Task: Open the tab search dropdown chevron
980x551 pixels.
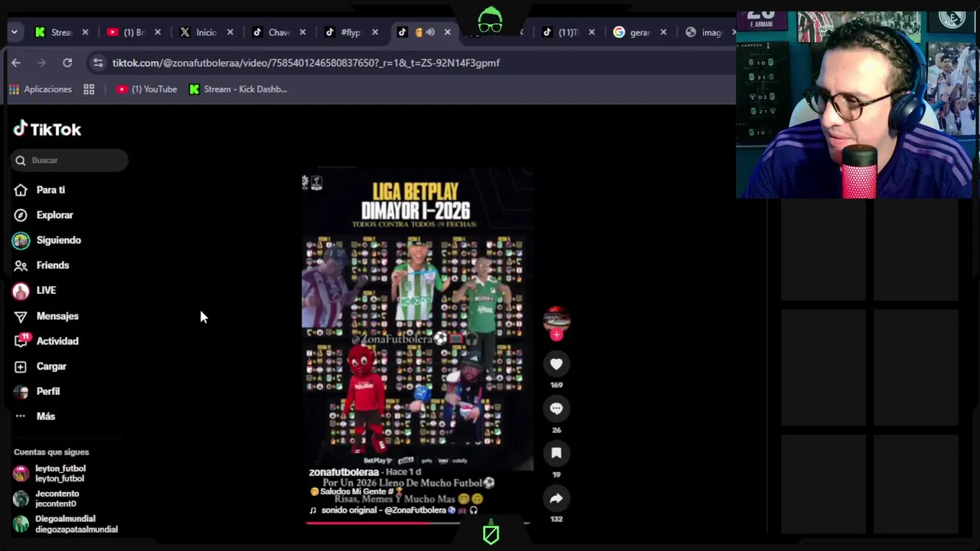Action: [x=15, y=32]
